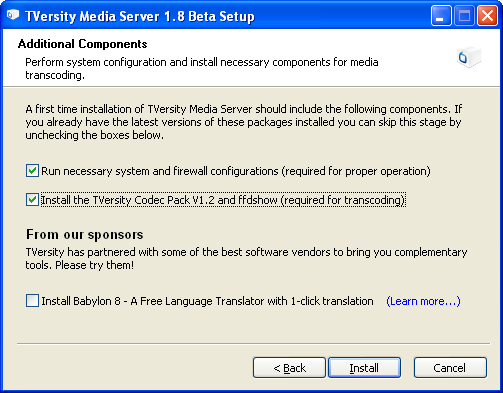Cancel the setup wizard
503x393 pixels.
coord(450,368)
